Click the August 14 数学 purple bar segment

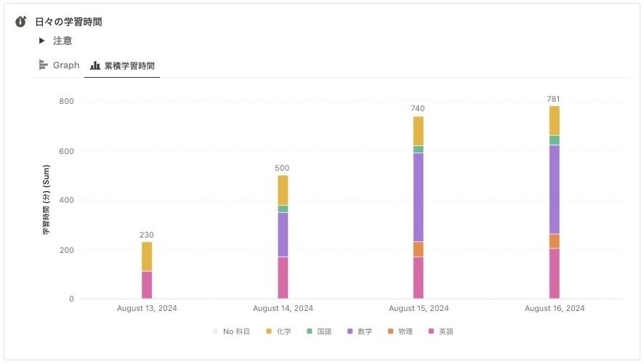point(283,234)
